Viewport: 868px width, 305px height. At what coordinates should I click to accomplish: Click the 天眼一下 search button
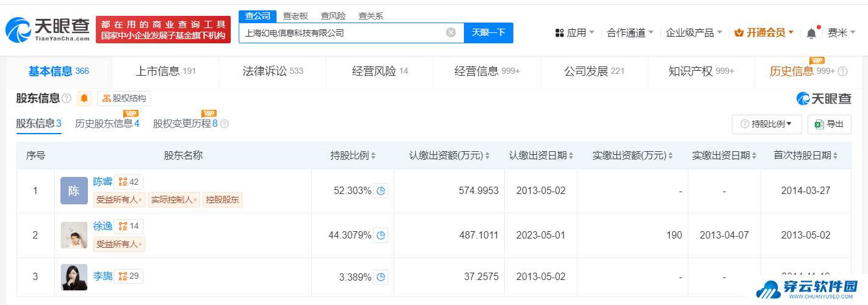click(488, 32)
